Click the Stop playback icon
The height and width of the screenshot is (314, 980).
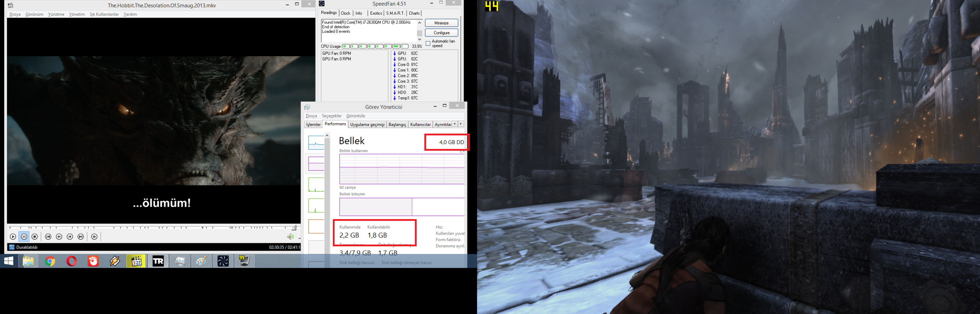pyautogui.click(x=35, y=237)
